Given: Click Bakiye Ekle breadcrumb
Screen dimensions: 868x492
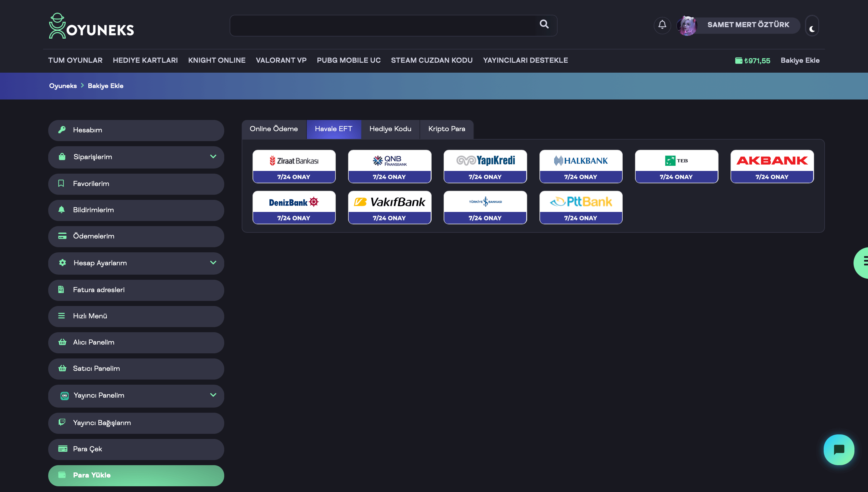Looking at the screenshot, I should 105,86.
